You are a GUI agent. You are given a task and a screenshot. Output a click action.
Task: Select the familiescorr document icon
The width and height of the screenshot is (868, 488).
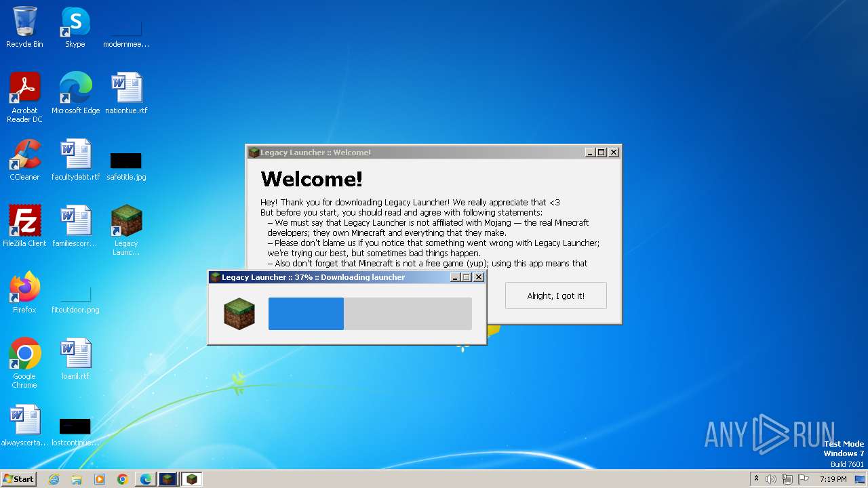(75, 226)
